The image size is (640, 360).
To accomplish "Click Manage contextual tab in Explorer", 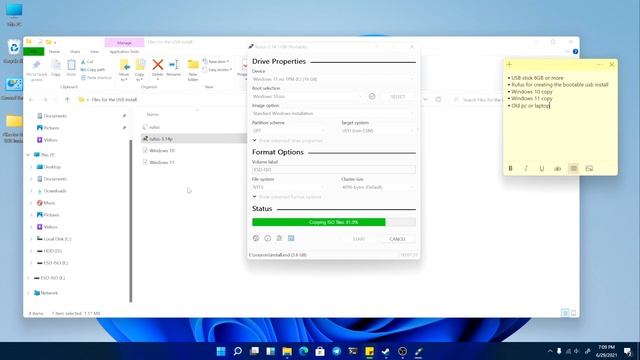I will click(x=124, y=42).
